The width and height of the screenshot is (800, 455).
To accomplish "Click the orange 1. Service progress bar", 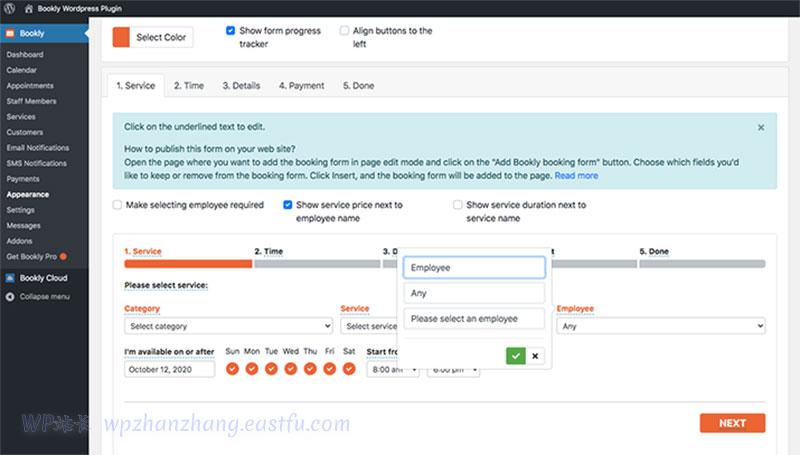I will point(188,264).
